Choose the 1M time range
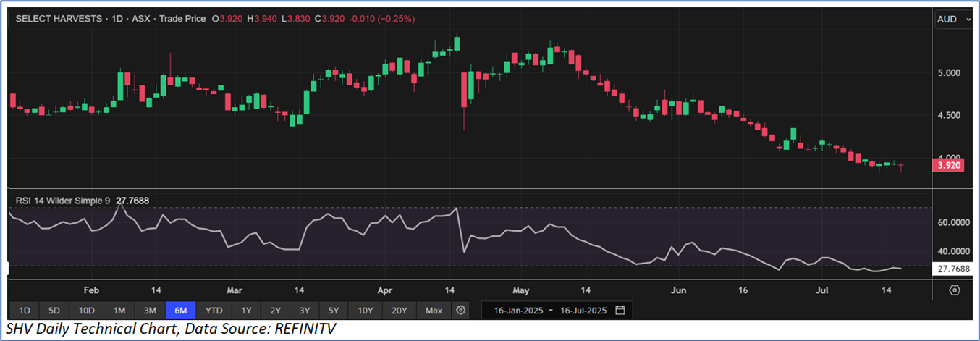 pyautogui.click(x=119, y=311)
